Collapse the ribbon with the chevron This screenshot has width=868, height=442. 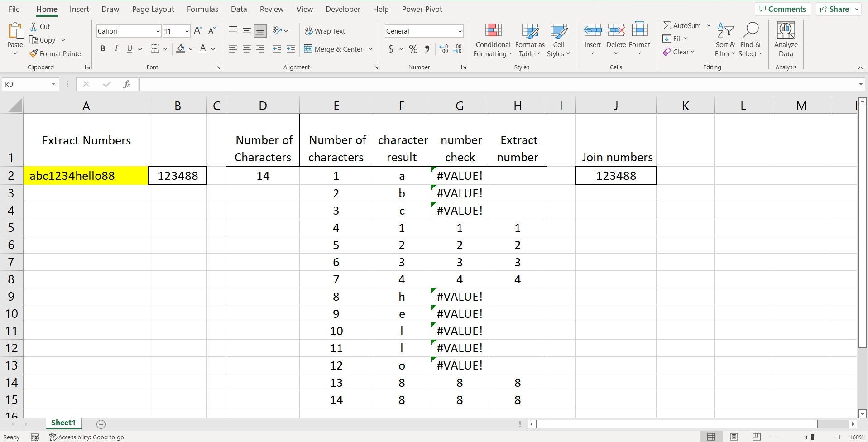tap(860, 68)
